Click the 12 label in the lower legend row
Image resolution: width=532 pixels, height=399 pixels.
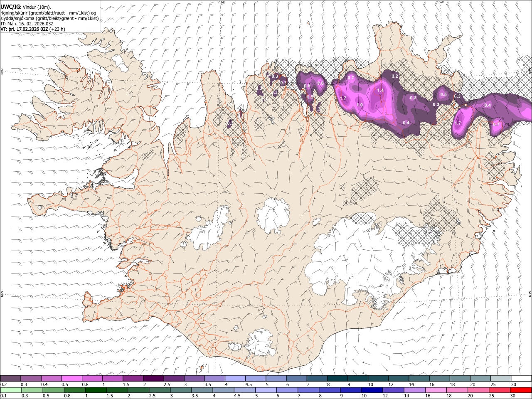click(x=385, y=396)
